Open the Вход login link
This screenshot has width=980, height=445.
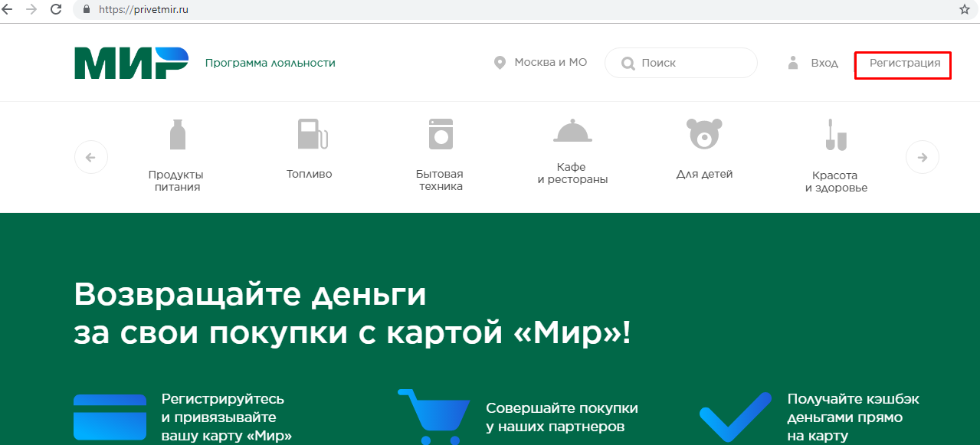point(824,63)
